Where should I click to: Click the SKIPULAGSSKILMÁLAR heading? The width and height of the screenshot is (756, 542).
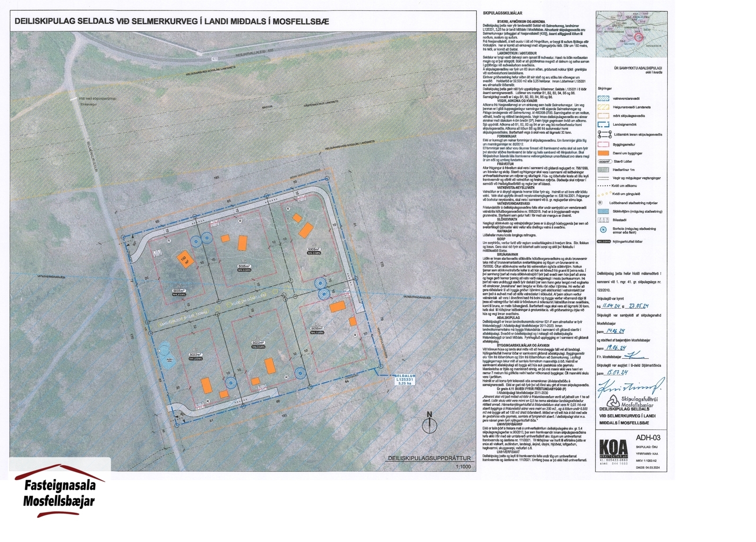point(503,14)
